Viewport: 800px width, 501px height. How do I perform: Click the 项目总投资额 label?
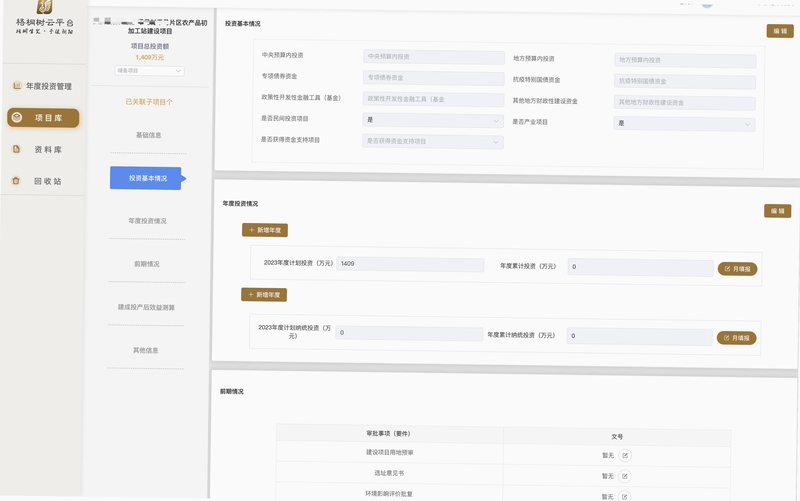[150, 46]
